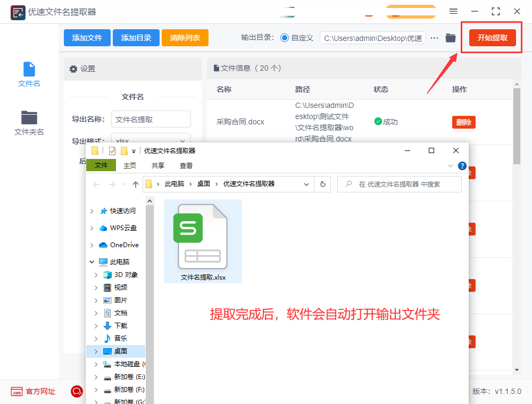Expand WPS云盘 tree node
The width and height of the screenshot is (532, 404).
click(92, 228)
